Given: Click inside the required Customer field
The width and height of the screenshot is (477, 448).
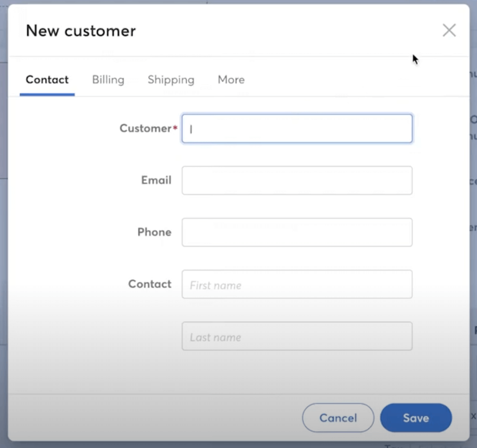Looking at the screenshot, I should pyautogui.click(x=297, y=128).
